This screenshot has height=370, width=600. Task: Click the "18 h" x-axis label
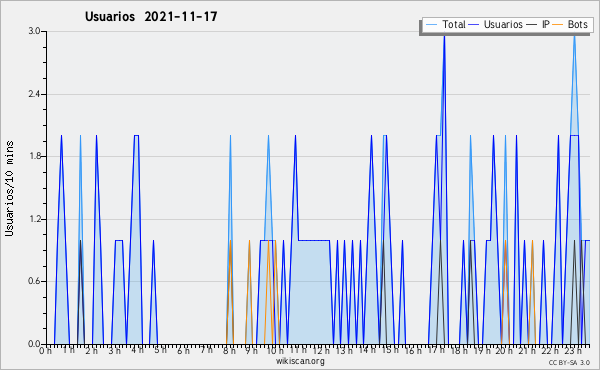459,351
